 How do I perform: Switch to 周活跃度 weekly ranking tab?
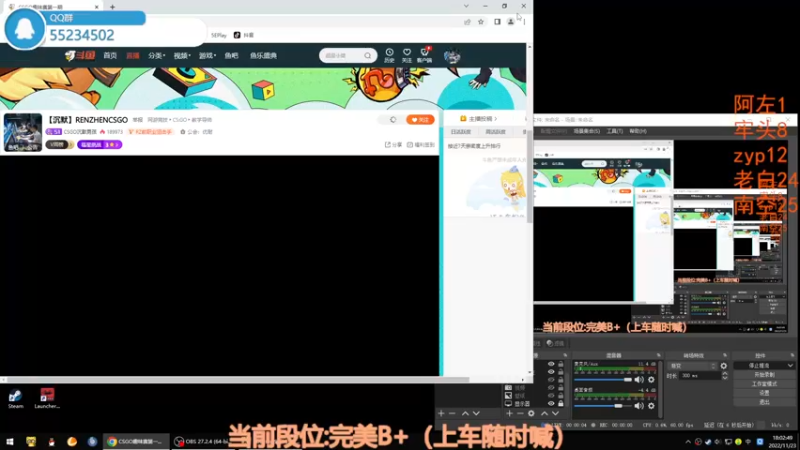pos(495,132)
